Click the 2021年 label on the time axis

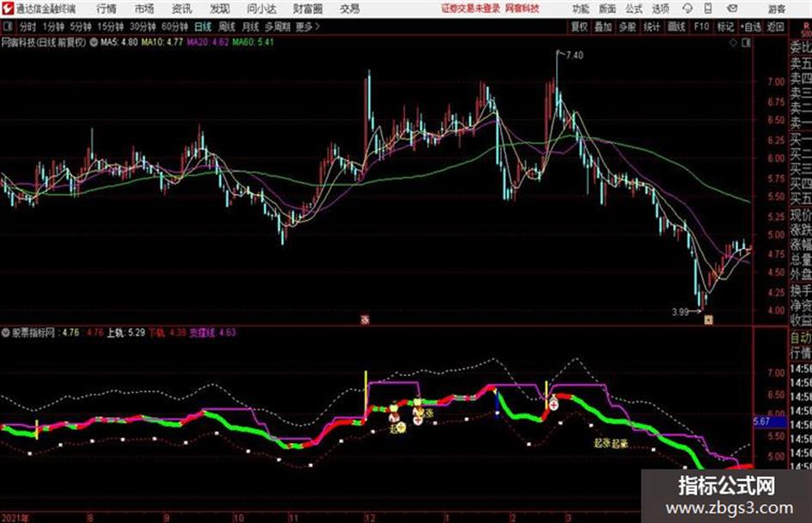15,517
